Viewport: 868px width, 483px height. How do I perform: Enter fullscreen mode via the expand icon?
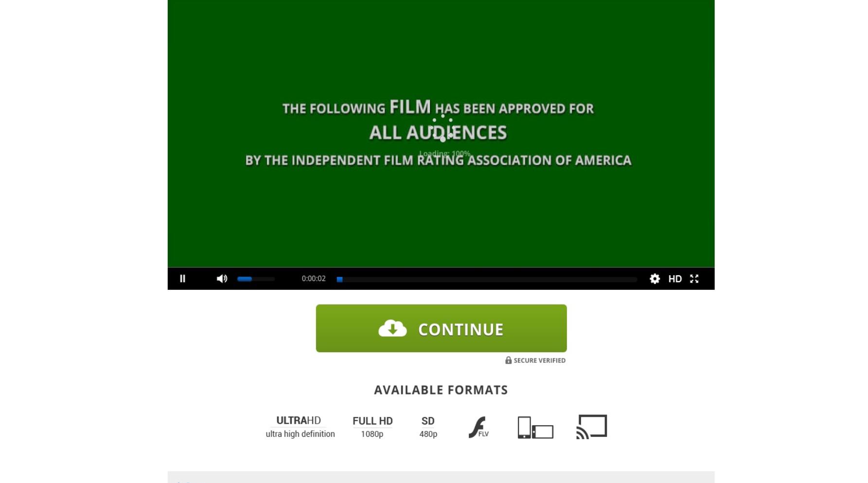(x=694, y=279)
